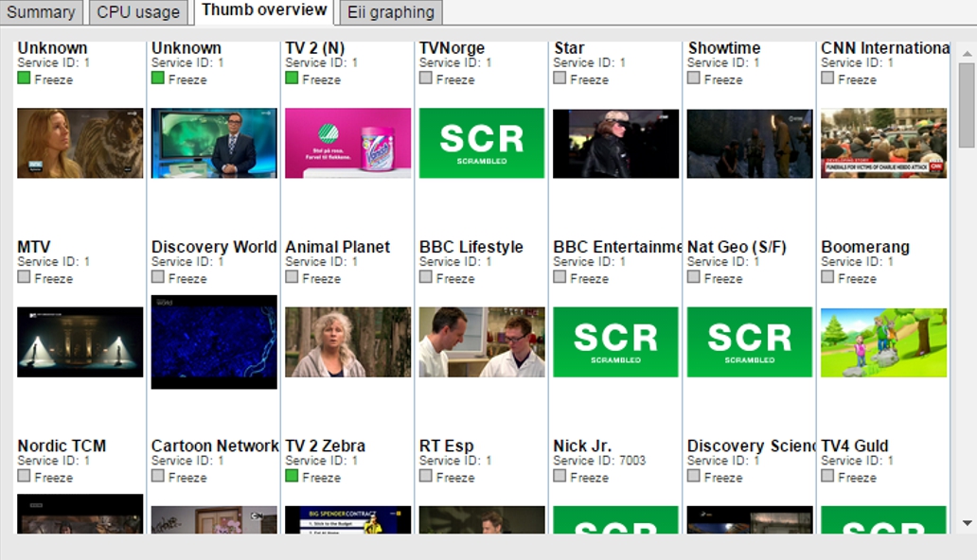
Task: Check Freeze for Discovery World
Action: [158, 276]
